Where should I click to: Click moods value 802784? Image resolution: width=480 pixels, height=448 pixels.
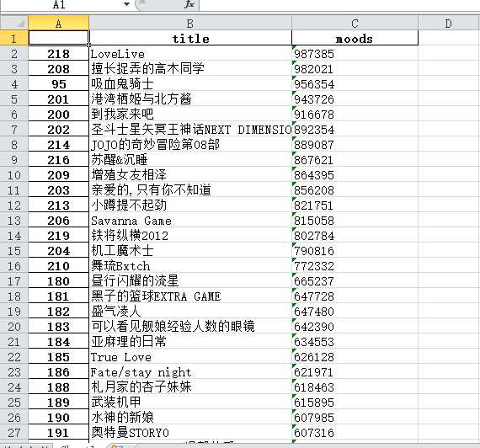pyautogui.click(x=355, y=236)
